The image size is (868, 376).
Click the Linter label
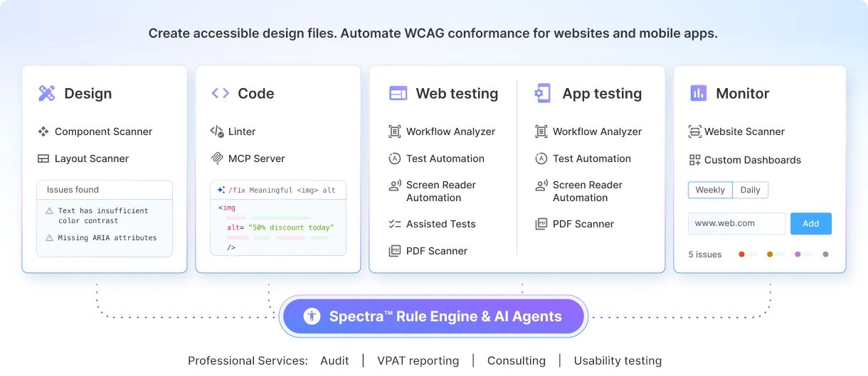pyautogui.click(x=242, y=131)
